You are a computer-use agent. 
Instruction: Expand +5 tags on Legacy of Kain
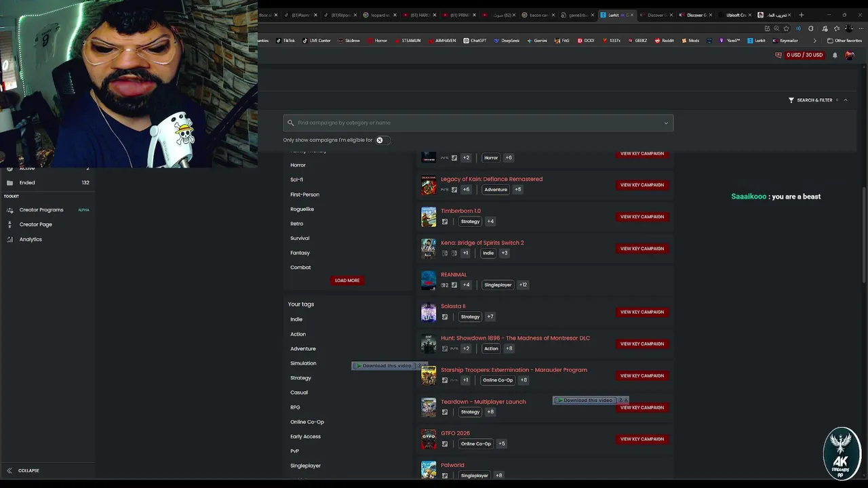tap(518, 190)
